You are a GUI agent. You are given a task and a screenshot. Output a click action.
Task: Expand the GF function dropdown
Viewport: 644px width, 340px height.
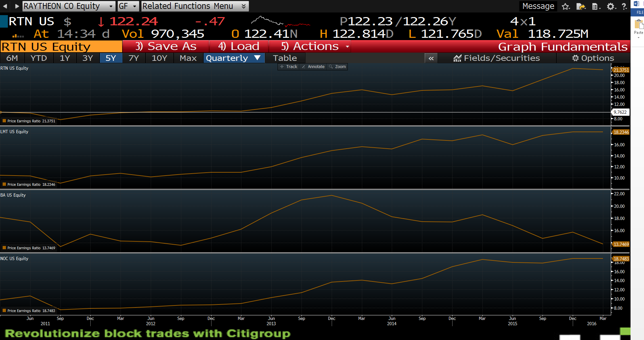tap(135, 6)
